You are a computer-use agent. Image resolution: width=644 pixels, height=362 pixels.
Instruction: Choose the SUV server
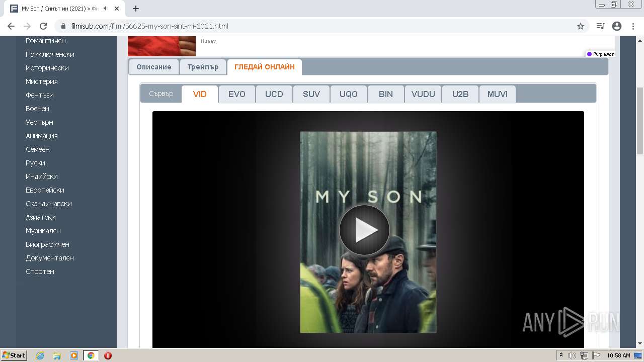[311, 94]
